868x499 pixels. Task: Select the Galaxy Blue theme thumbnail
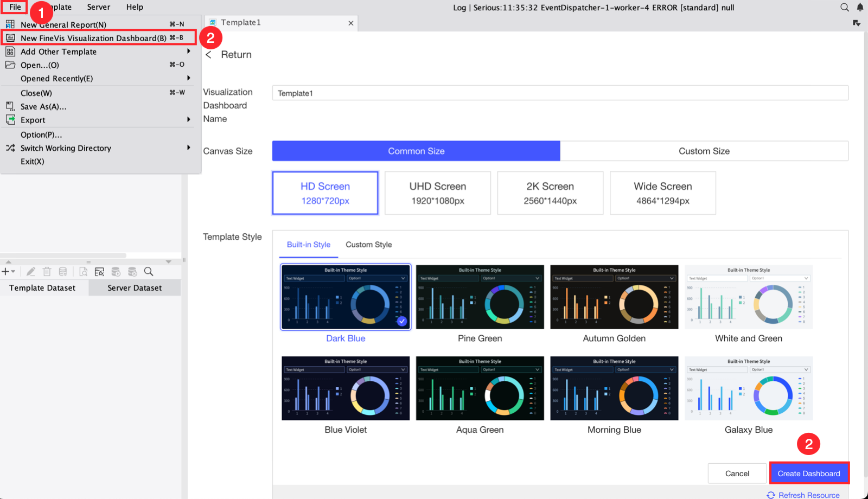(x=749, y=388)
